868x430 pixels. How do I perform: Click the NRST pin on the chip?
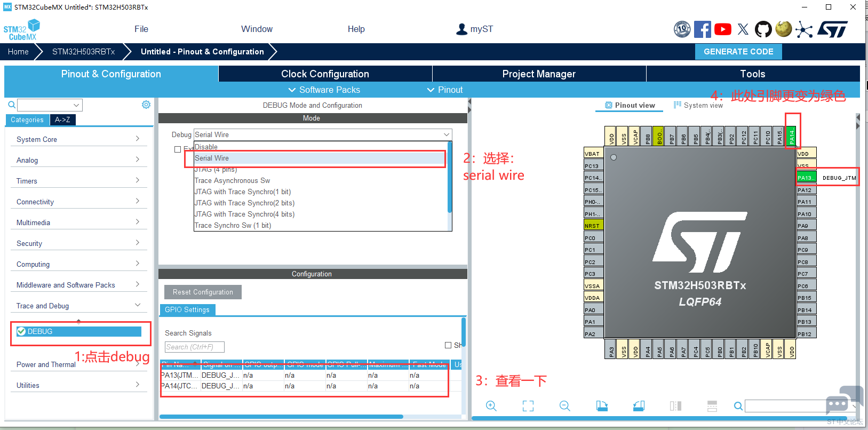click(594, 226)
